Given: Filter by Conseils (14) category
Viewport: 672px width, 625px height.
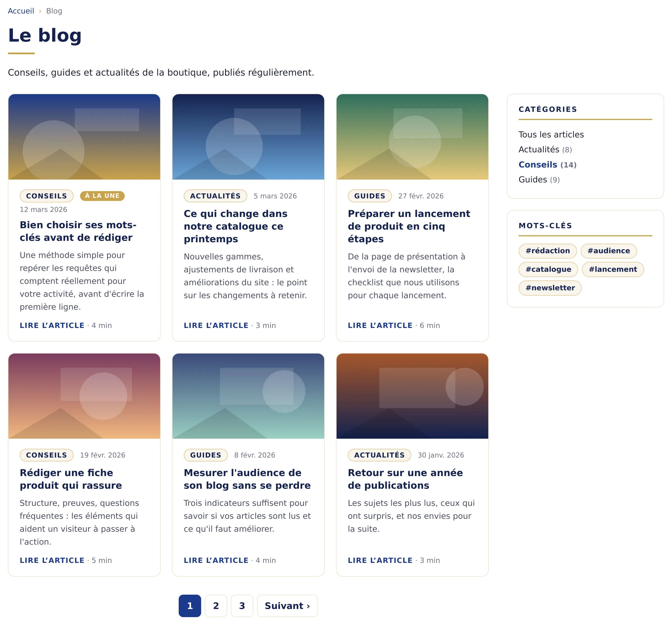Looking at the screenshot, I should (547, 165).
